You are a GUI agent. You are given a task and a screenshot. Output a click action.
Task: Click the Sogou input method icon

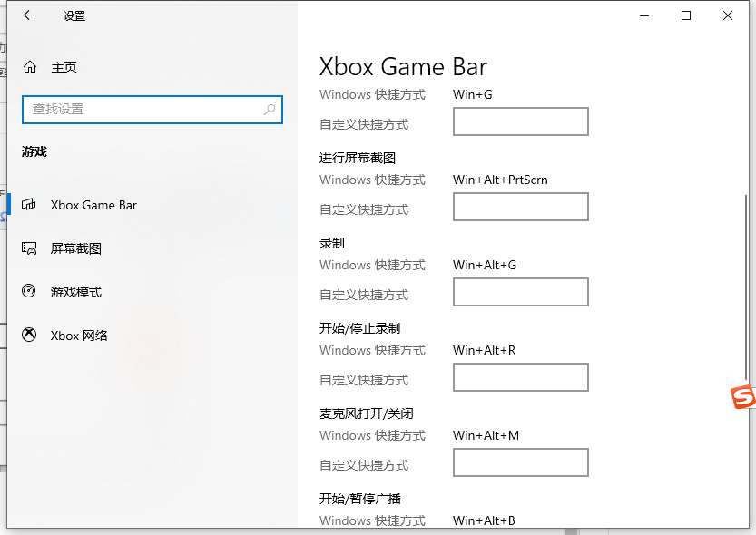pyautogui.click(x=743, y=396)
